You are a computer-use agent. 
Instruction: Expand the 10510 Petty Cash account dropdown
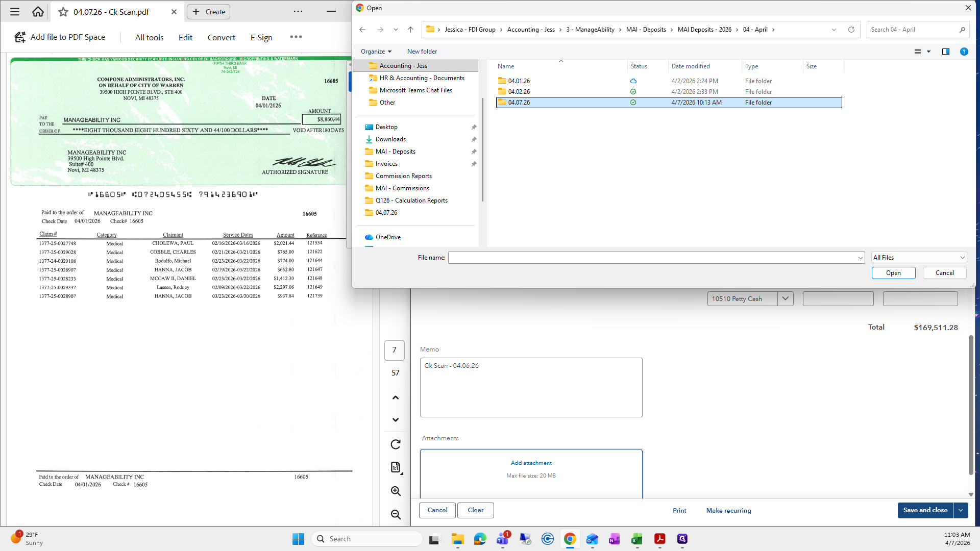coord(786,298)
